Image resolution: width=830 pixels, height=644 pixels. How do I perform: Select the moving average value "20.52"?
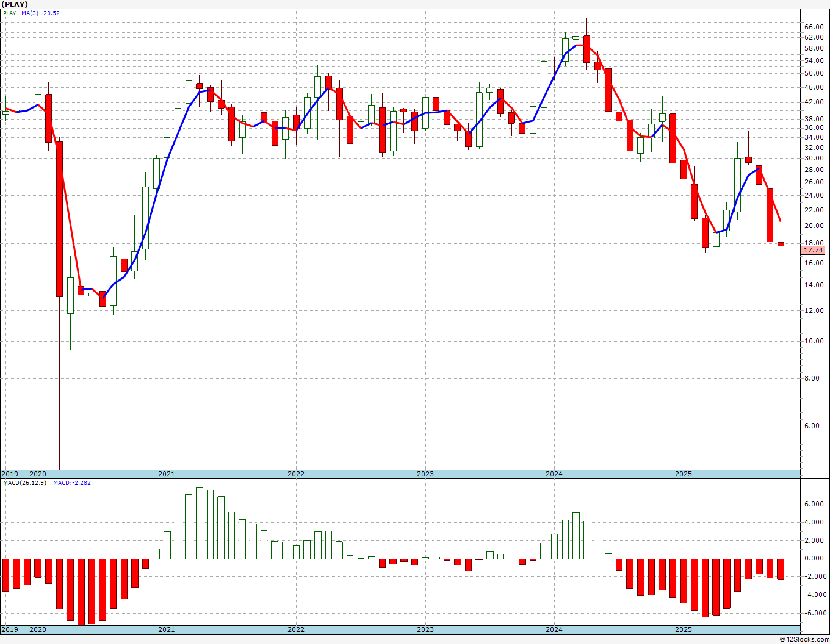[51, 13]
